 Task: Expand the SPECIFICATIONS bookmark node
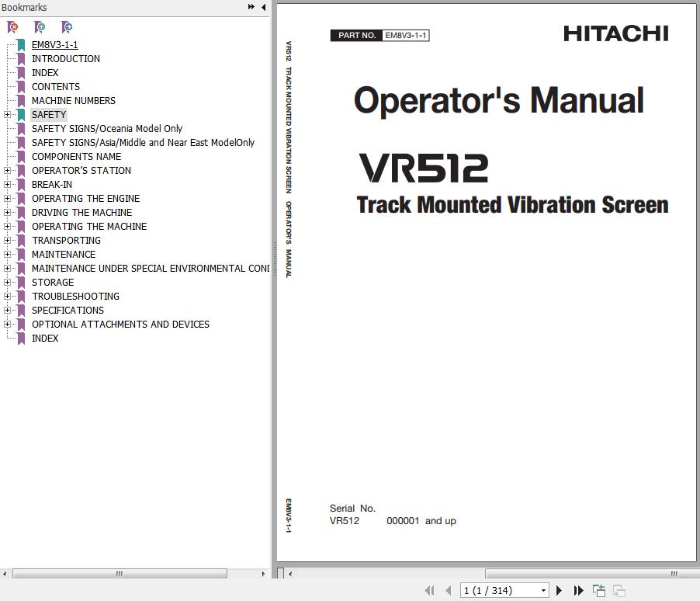7,310
